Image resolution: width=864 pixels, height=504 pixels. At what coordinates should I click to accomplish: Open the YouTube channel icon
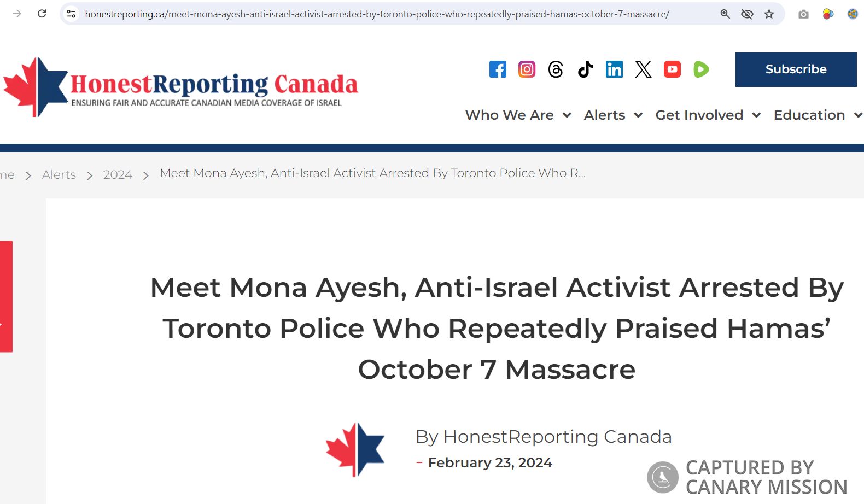pyautogui.click(x=672, y=69)
